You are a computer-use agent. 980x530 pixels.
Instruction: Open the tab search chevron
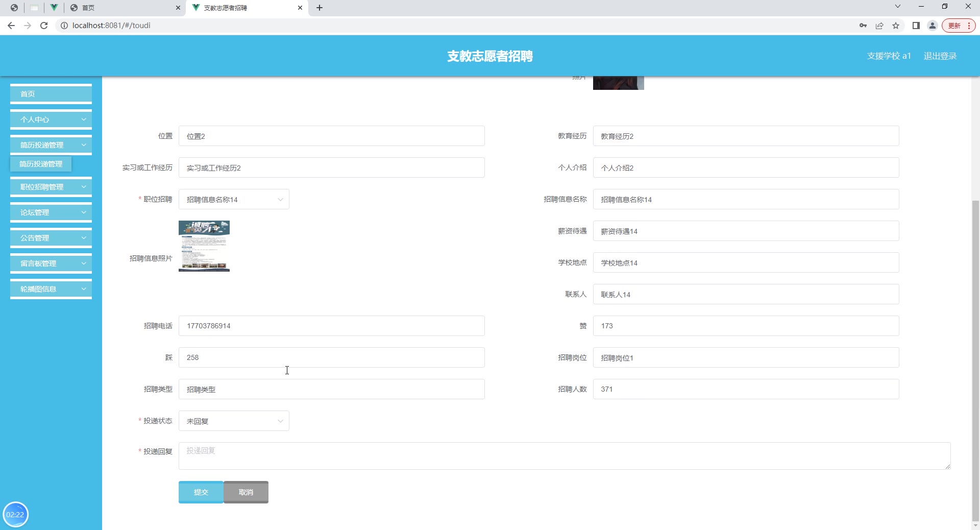pyautogui.click(x=898, y=7)
